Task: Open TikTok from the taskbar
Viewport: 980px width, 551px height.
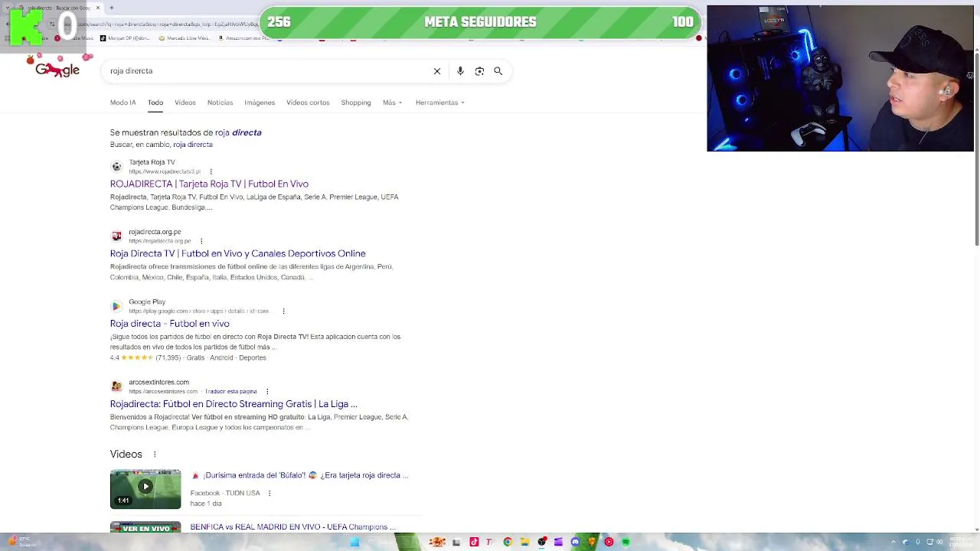Action: pos(474,542)
